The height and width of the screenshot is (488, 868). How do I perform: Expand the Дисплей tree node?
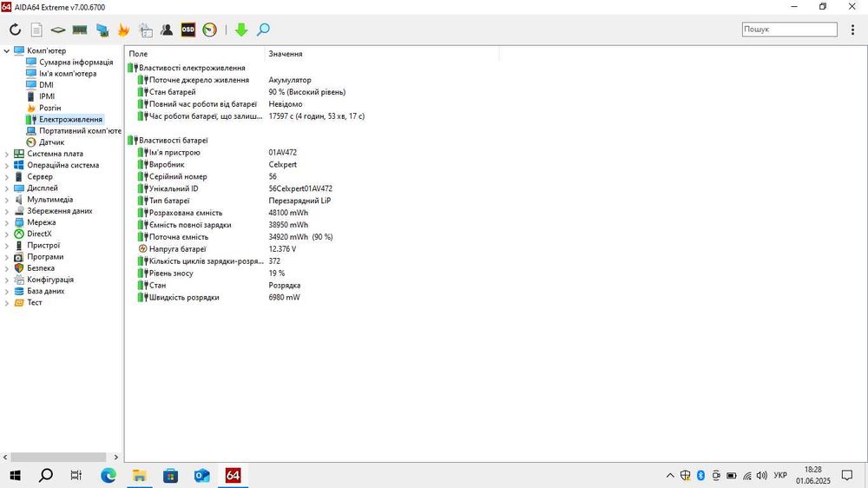pyautogui.click(x=7, y=188)
